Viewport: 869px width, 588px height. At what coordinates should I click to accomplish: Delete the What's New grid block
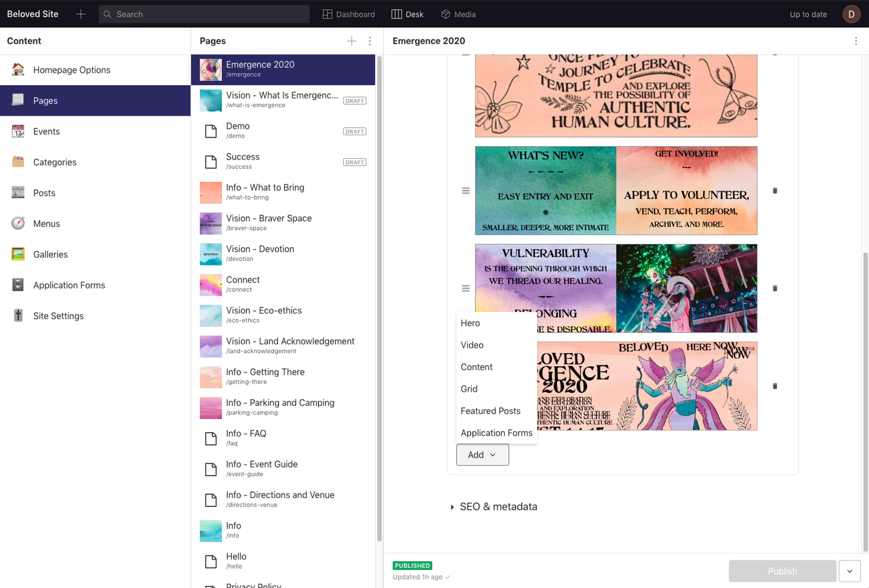coord(775,191)
